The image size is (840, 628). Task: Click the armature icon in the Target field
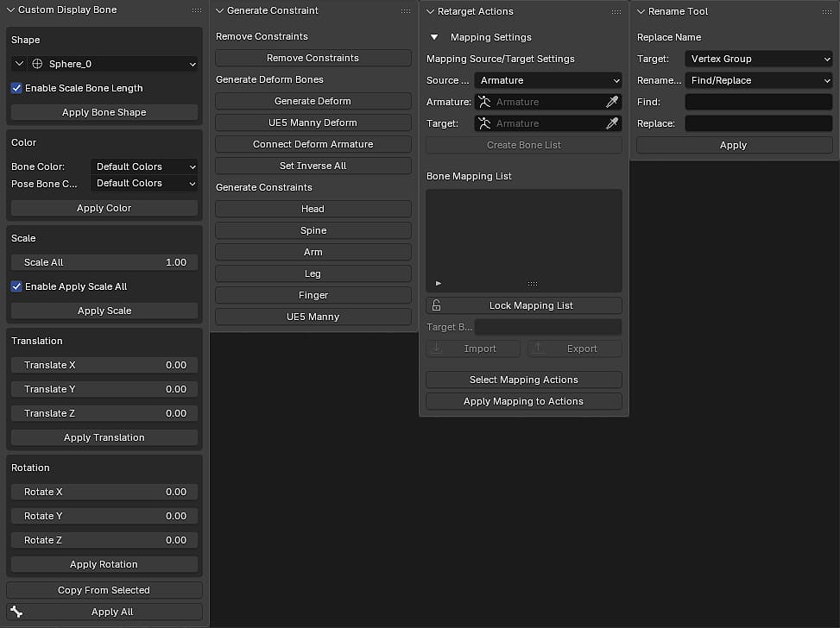point(485,123)
